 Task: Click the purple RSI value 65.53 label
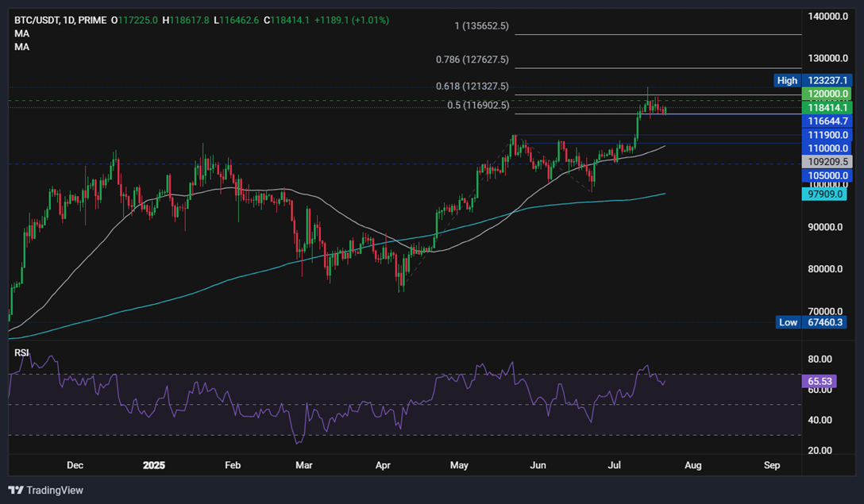tap(820, 382)
